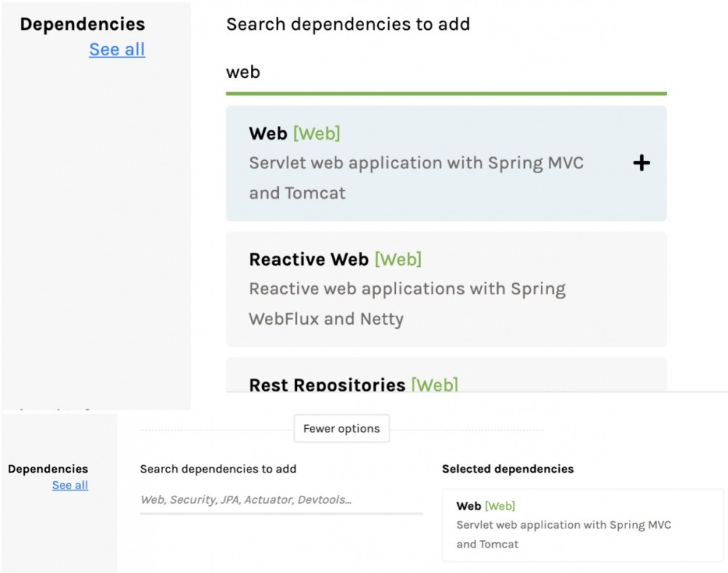
Task: Click the Selected dependencies label
Action: (508, 469)
